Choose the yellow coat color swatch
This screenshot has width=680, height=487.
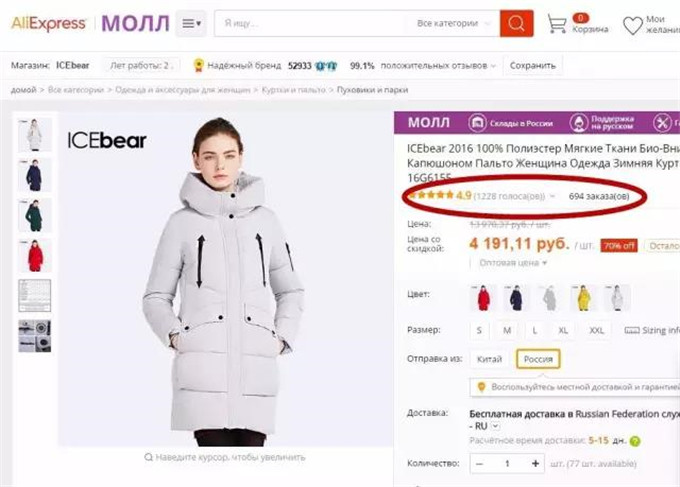pyautogui.click(x=584, y=297)
